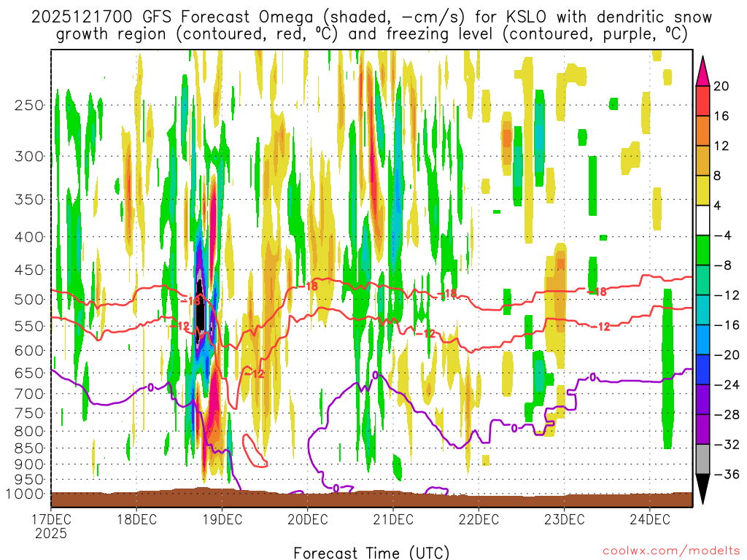Click the coolwx.com/modelts link text

pos(671,551)
